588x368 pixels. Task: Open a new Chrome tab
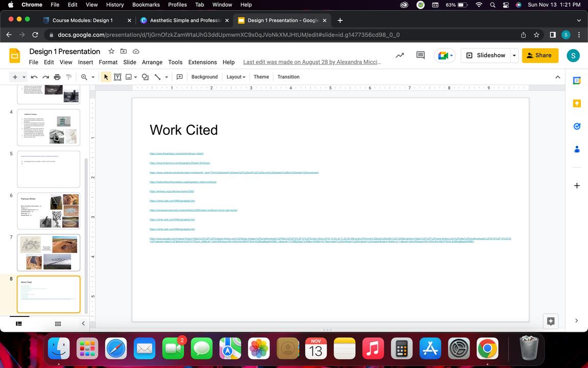coord(340,20)
